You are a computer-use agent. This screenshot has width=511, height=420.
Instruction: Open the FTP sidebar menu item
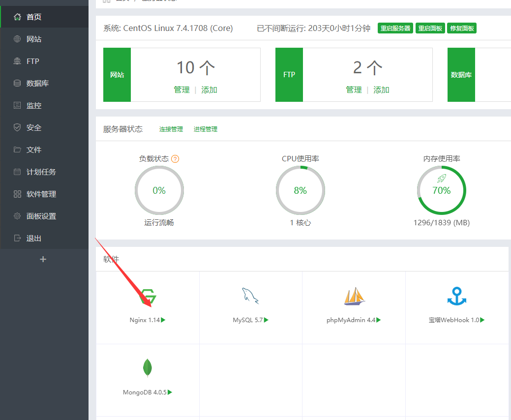(x=44, y=61)
